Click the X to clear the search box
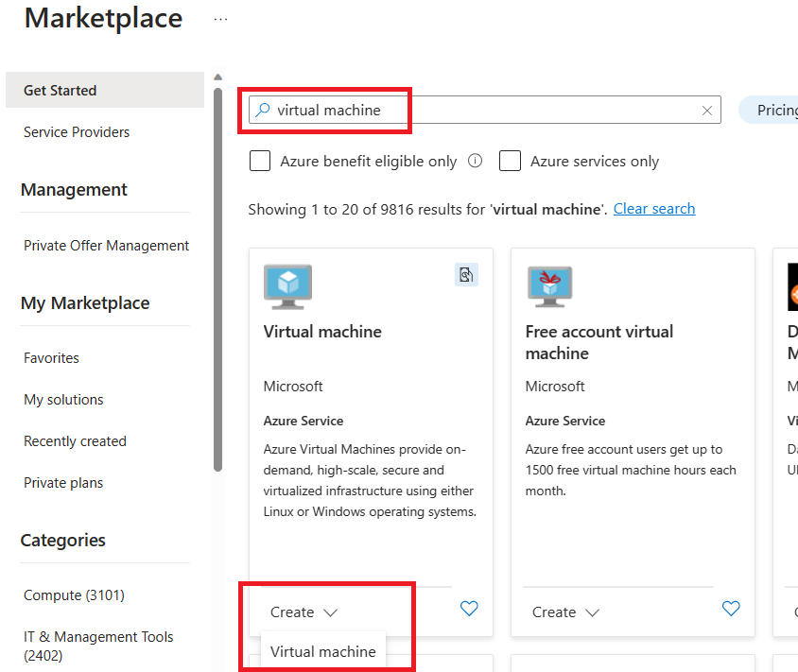Screen dimensions: 798x672 pyautogui.click(x=706, y=110)
